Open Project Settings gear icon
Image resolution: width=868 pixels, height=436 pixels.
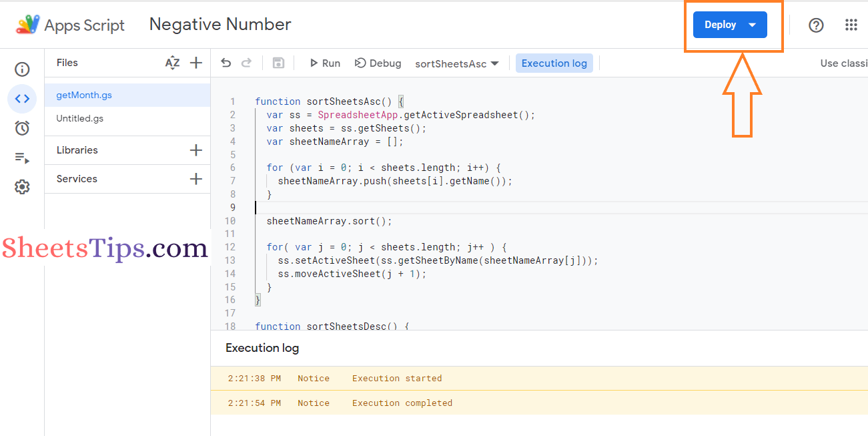(x=22, y=187)
